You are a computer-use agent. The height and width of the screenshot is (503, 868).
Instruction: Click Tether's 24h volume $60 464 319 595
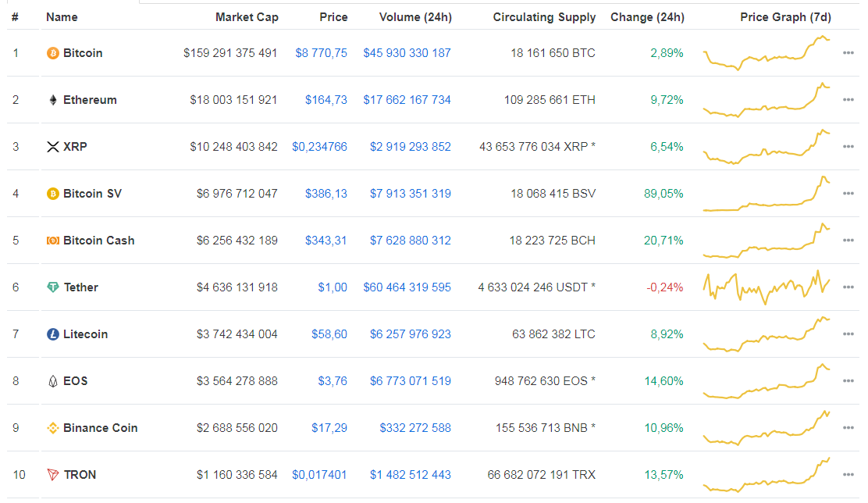(x=407, y=287)
